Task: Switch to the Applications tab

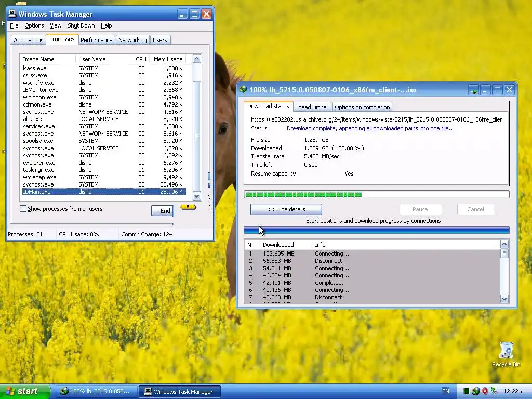Action: coord(29,40)
